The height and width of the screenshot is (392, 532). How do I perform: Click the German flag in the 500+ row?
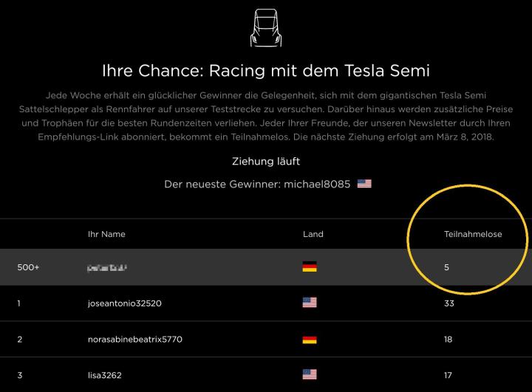pyautogui.click(x=310, y=267)
